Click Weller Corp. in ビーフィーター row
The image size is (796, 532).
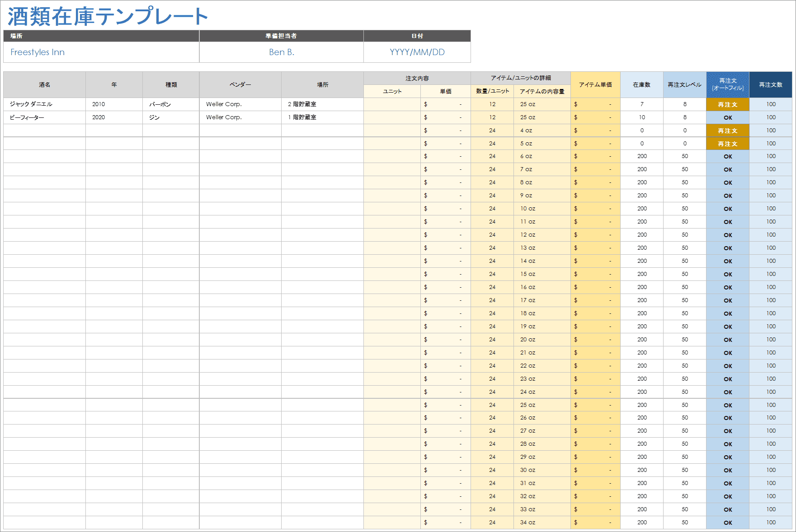(240, 117)
